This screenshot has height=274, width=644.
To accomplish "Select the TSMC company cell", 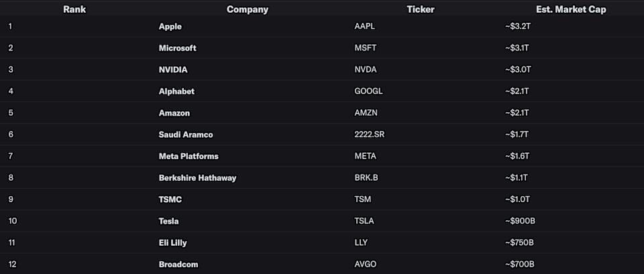I will 170,199.
